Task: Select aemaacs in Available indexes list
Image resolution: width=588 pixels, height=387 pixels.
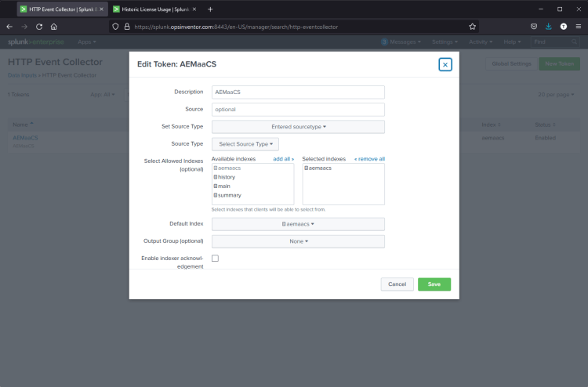Action: 227,168
